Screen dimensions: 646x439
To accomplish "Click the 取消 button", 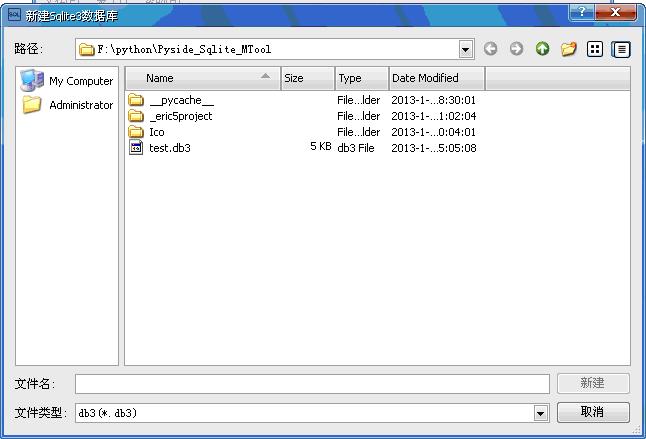I will click(593, 412).
